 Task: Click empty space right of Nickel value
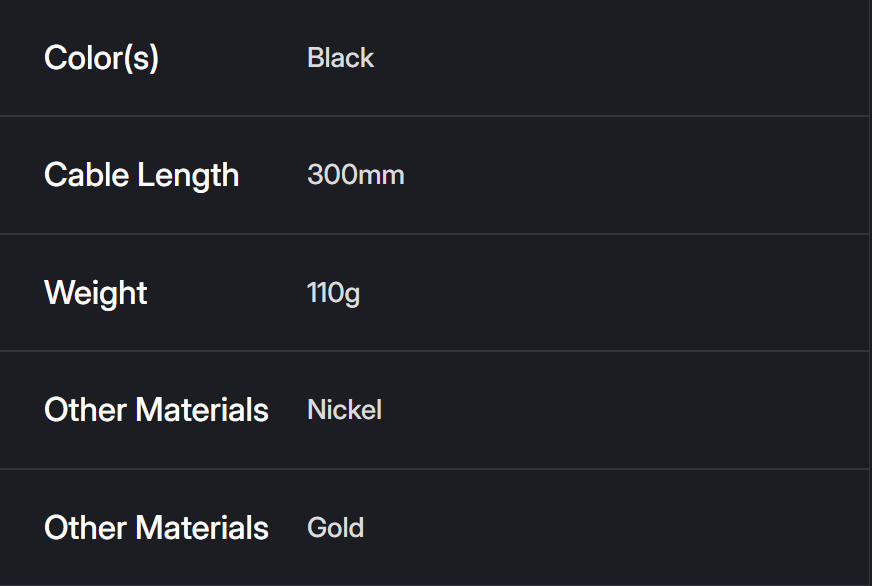(x=620, y=410)
